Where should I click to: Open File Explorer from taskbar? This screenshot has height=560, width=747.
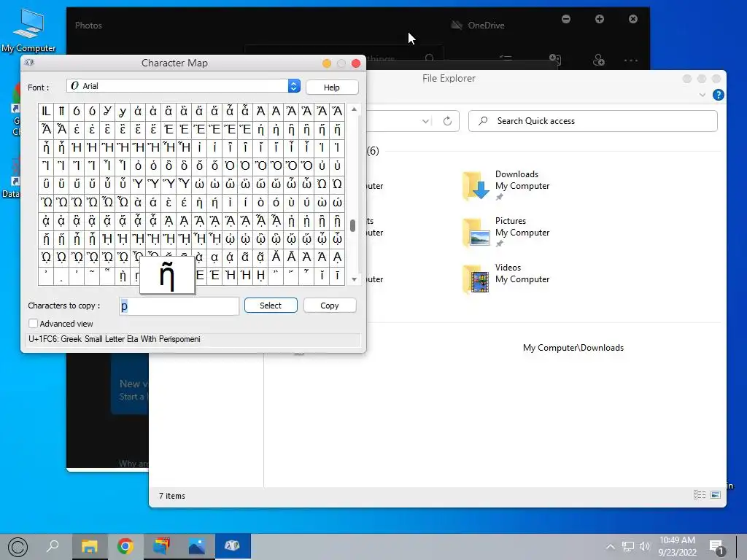tap(89, 545)
